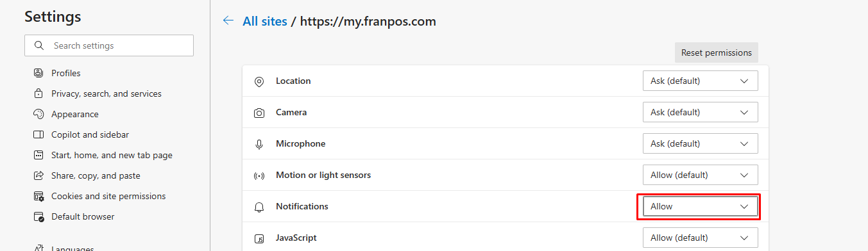
Task: Expand the Motion or light sensors dropdown
Action: tap(700, 175)
